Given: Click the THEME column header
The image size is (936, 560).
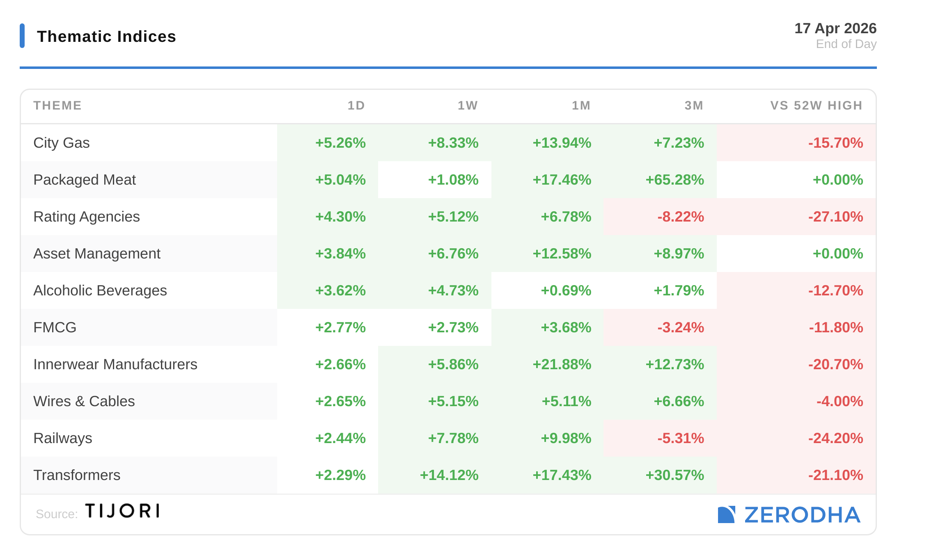Looking at the screenshot, I should 57,105.
